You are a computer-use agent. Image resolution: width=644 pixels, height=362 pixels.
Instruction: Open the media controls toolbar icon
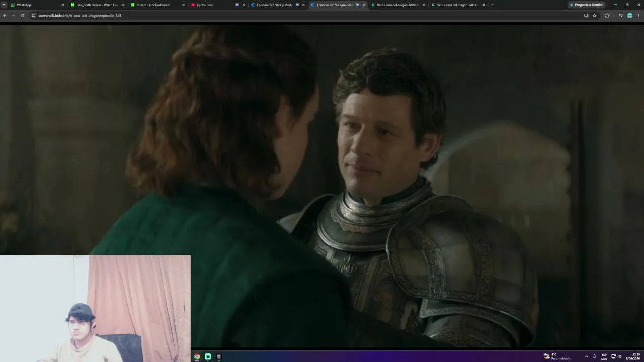621,16
